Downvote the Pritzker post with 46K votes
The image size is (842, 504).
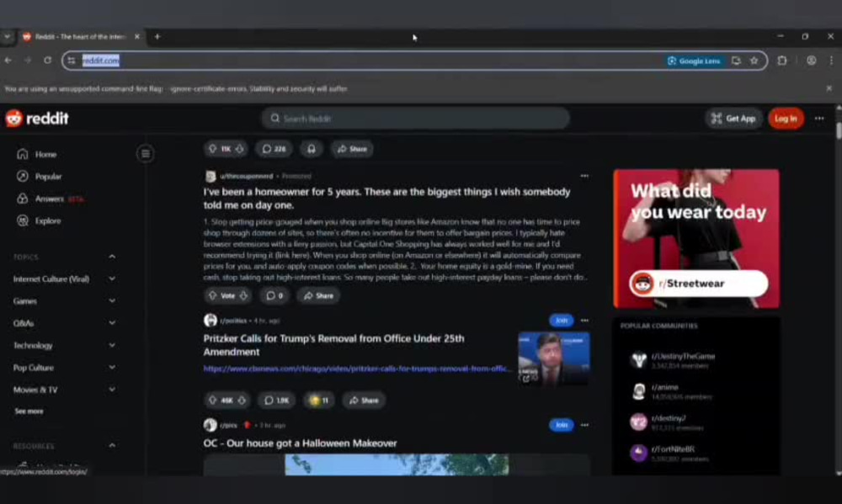[242, 401]
